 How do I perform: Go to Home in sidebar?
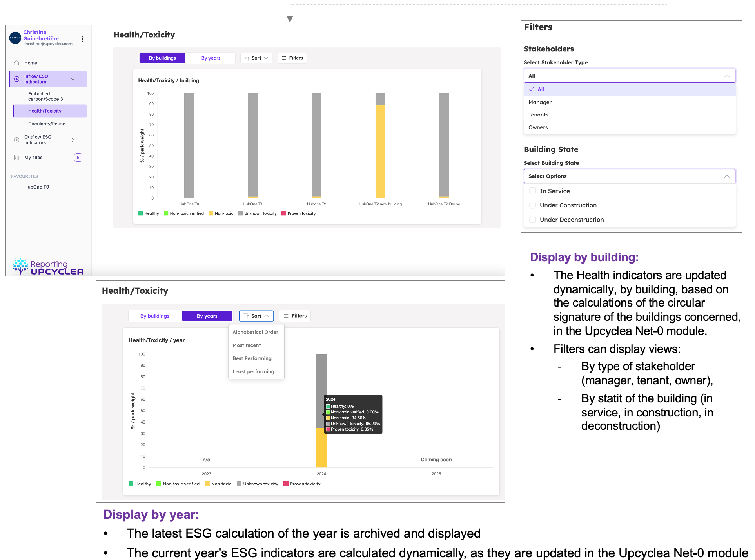coord(31,63)
